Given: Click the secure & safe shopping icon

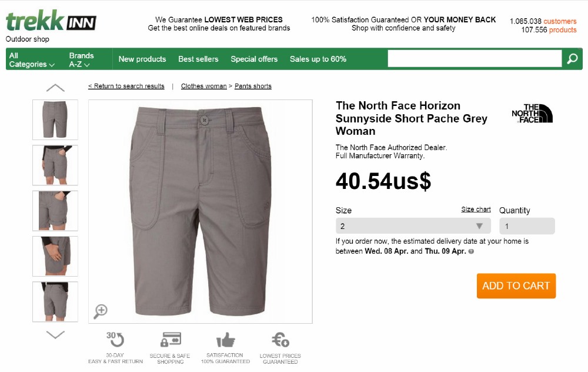Looking at the screenshot, I should 170,340.
